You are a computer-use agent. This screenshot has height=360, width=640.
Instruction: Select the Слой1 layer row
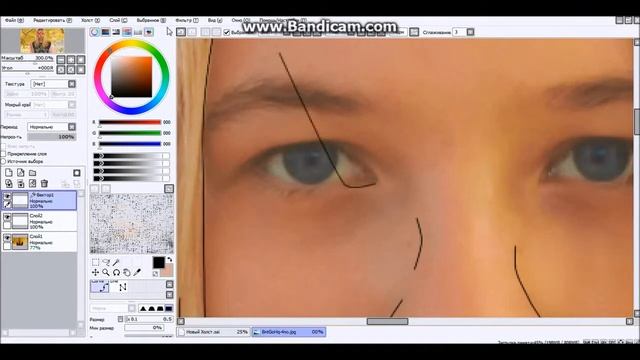coord(39,242)
